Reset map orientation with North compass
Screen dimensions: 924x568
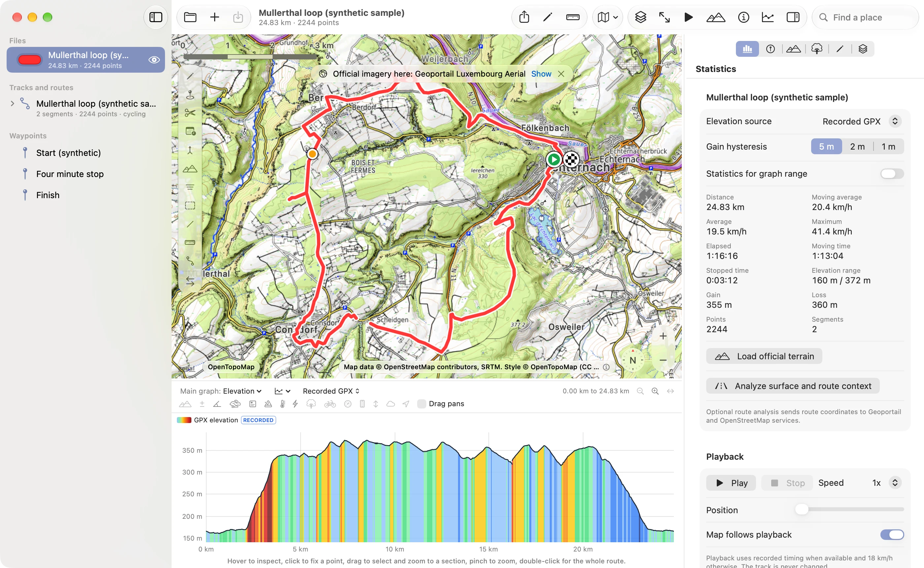click(632, 360)
